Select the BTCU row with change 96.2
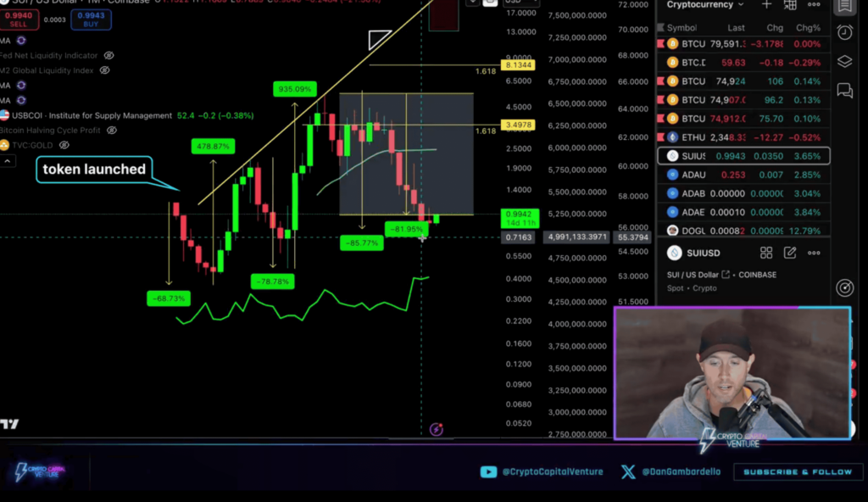Image resolution: width=868 pixels, height=502 pixels. (743, 100)
